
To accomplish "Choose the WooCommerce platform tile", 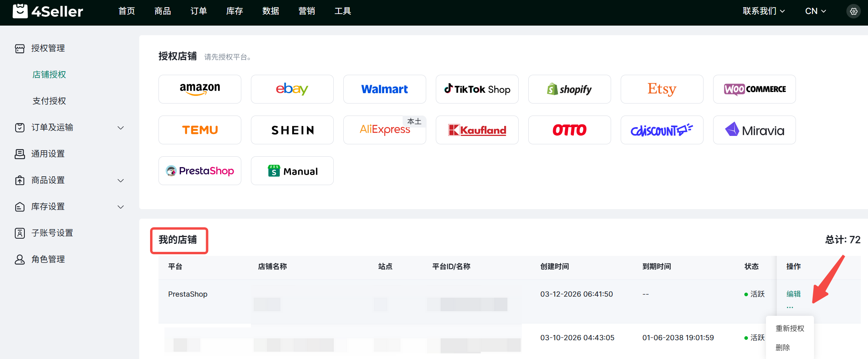I will pos(754,89).
